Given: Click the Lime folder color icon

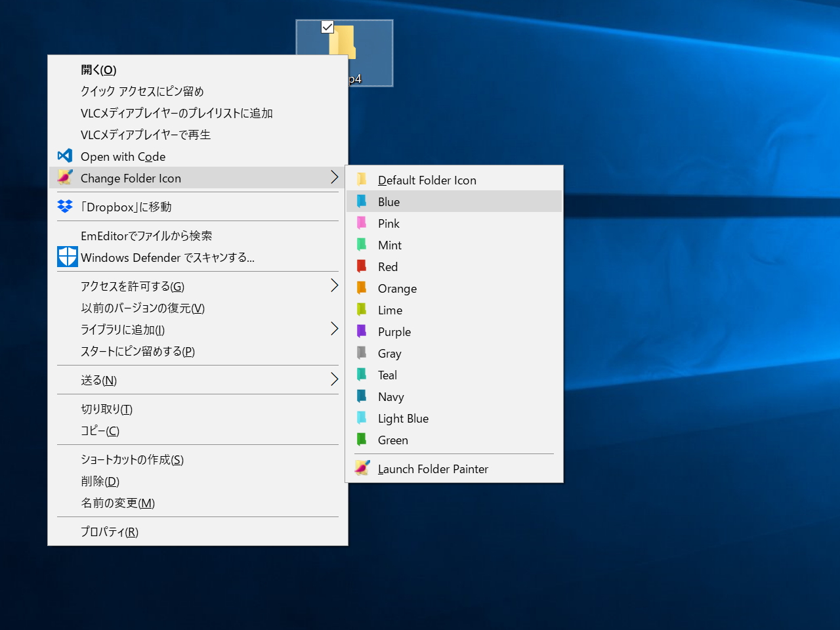Looking at the screenshot, I should click(362, 309).
